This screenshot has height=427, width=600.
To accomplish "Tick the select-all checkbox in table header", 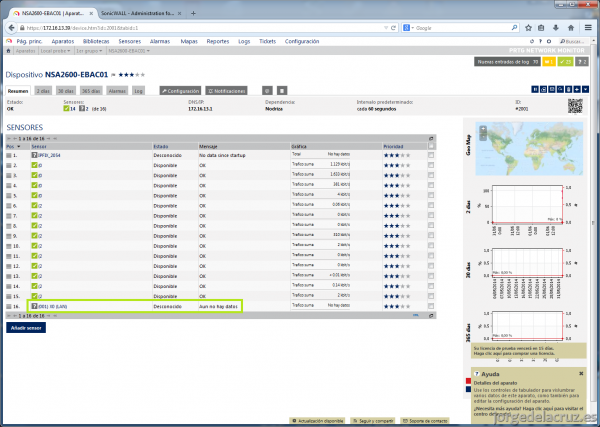I will coord(431,146).
